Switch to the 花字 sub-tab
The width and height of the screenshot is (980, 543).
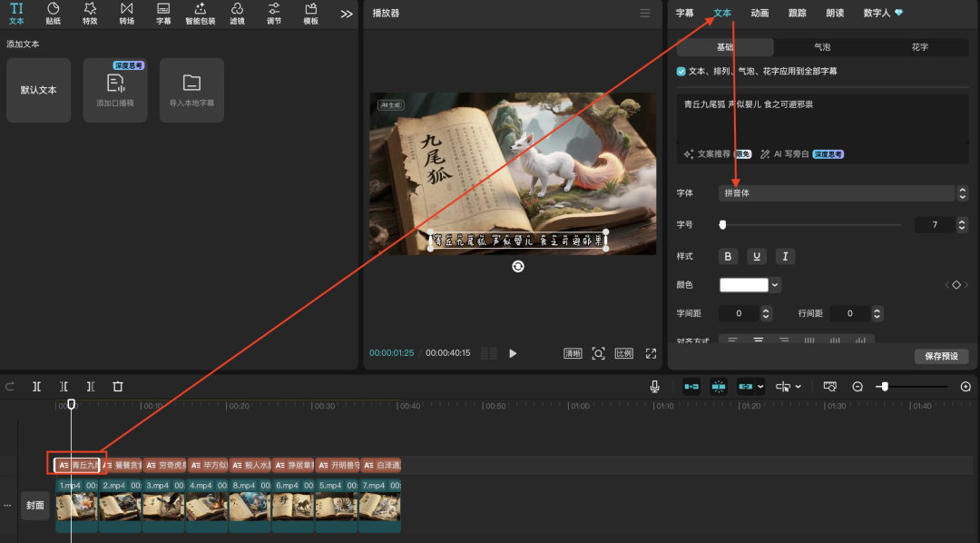919,47
